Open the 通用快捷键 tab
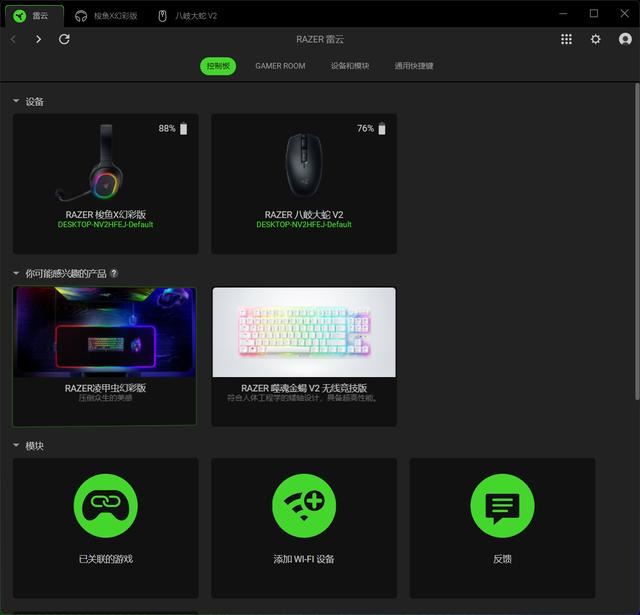 pos(414,66)
